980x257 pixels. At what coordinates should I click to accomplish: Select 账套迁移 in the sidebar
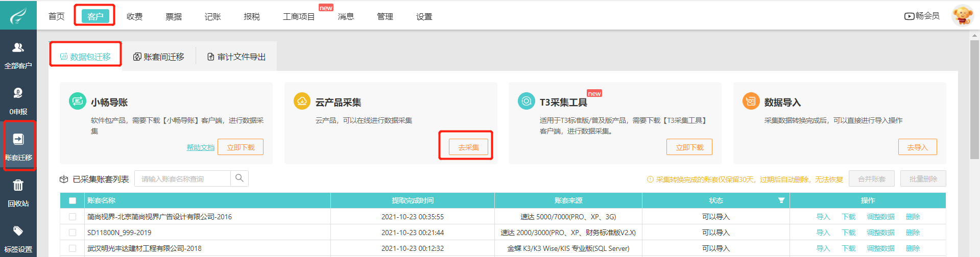click(18, 146)
